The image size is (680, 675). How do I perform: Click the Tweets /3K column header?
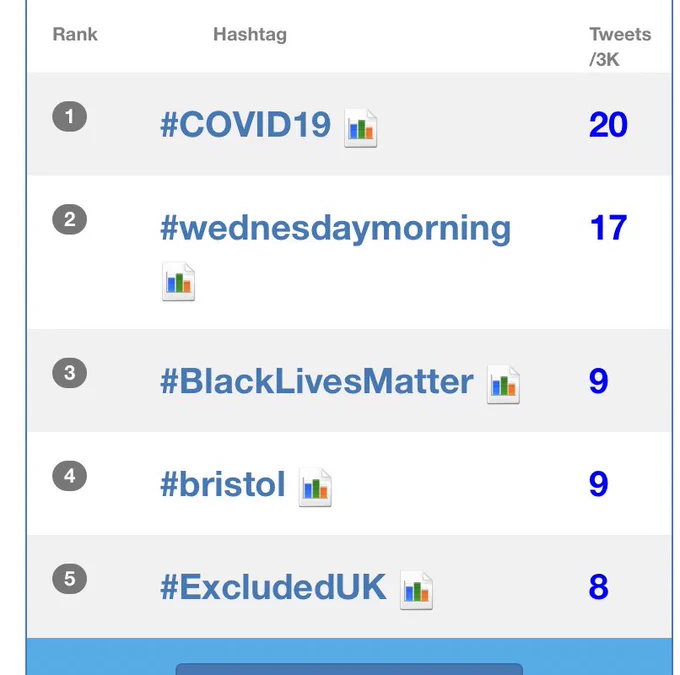pos(620,46)
